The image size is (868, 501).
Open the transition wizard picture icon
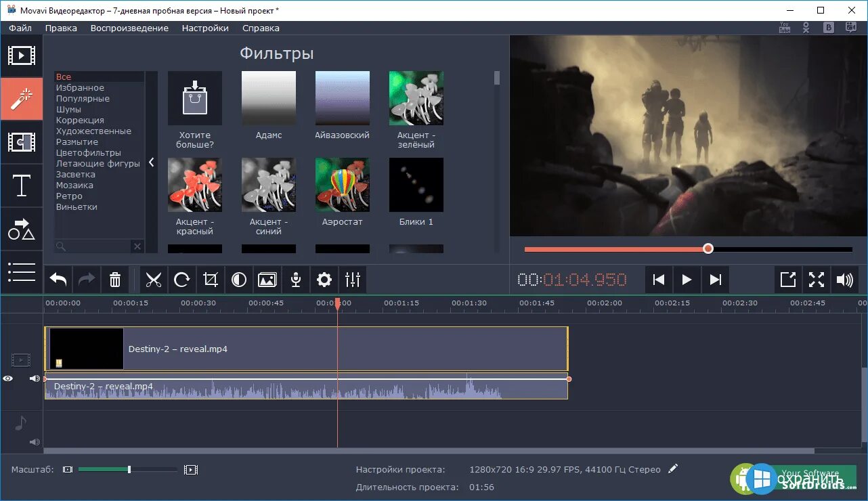coord(267,280)
